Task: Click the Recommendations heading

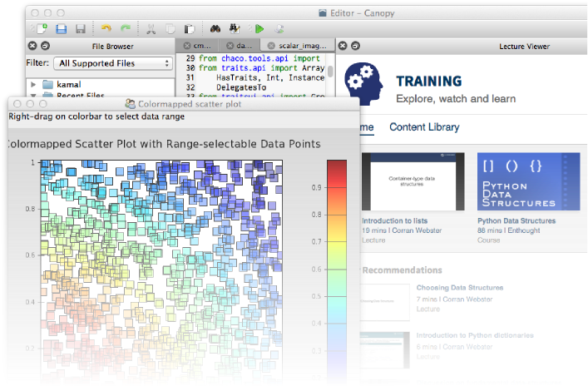Action: click(402, 270)
